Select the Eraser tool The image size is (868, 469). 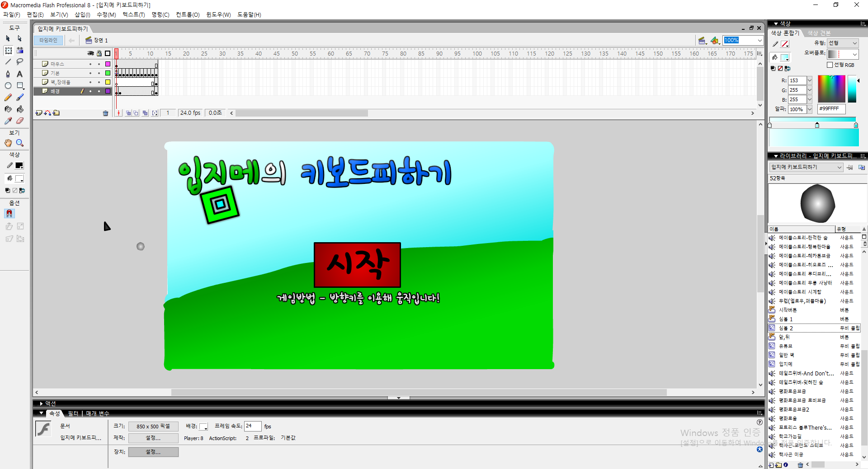(x=20, y=121)
